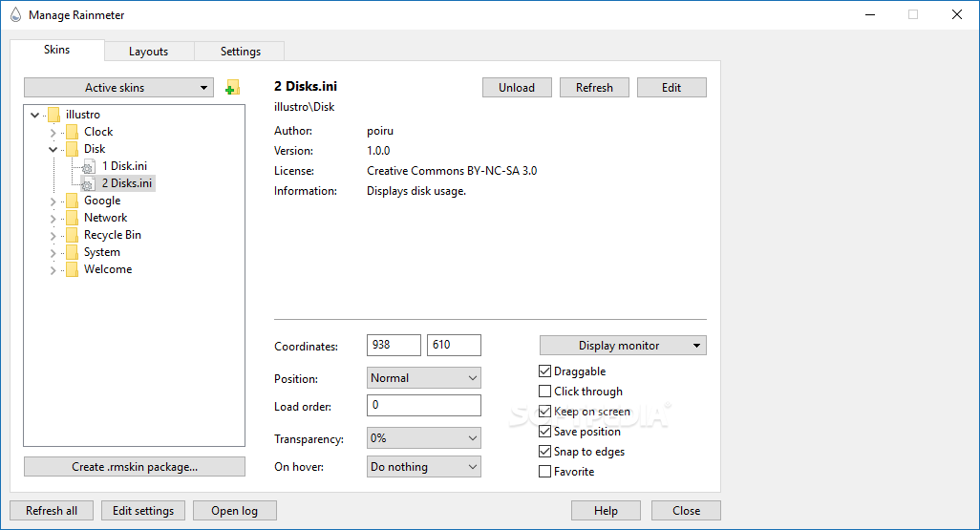
Task: Select the 1 Disk.ini tree entry
Action: tap(124, 166)
